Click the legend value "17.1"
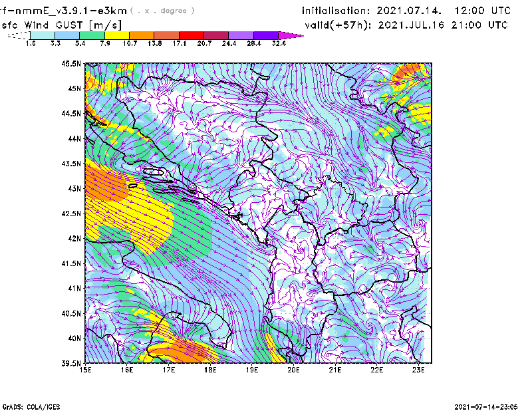 (x=180, y=43)
